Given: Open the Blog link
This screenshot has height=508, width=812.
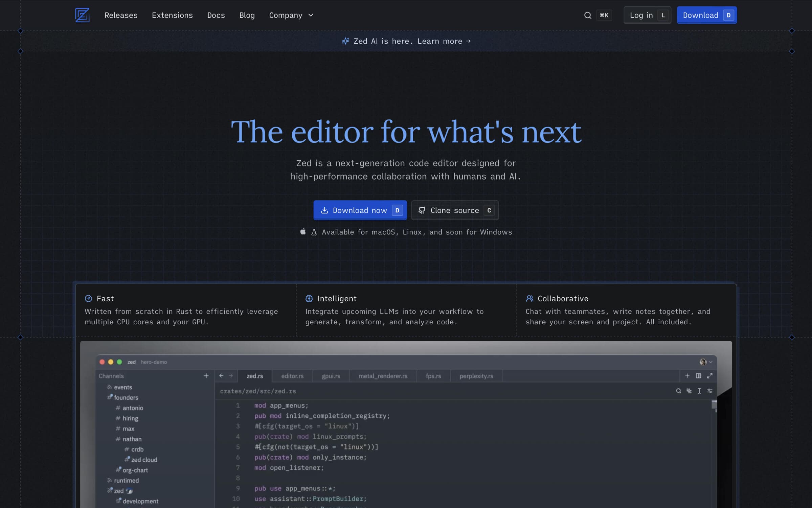Looking at the screenshot, I should pyautogui.click(x=247, y=15).
